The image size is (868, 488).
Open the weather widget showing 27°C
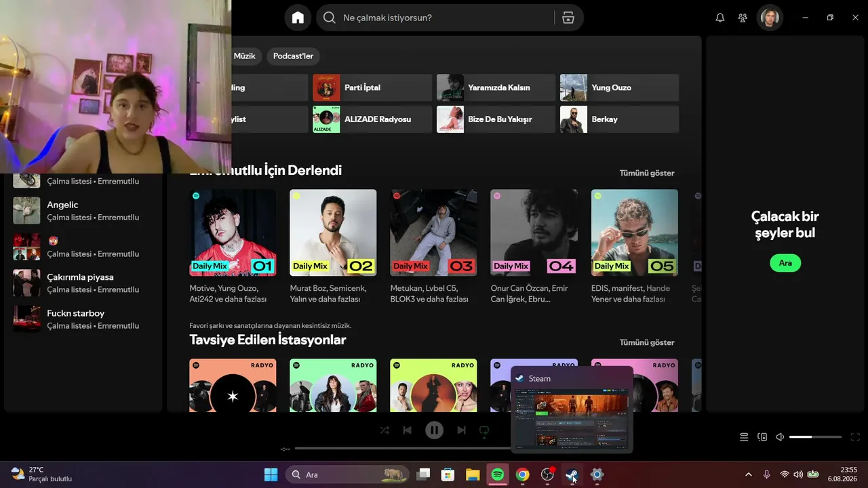click(42, 474)
